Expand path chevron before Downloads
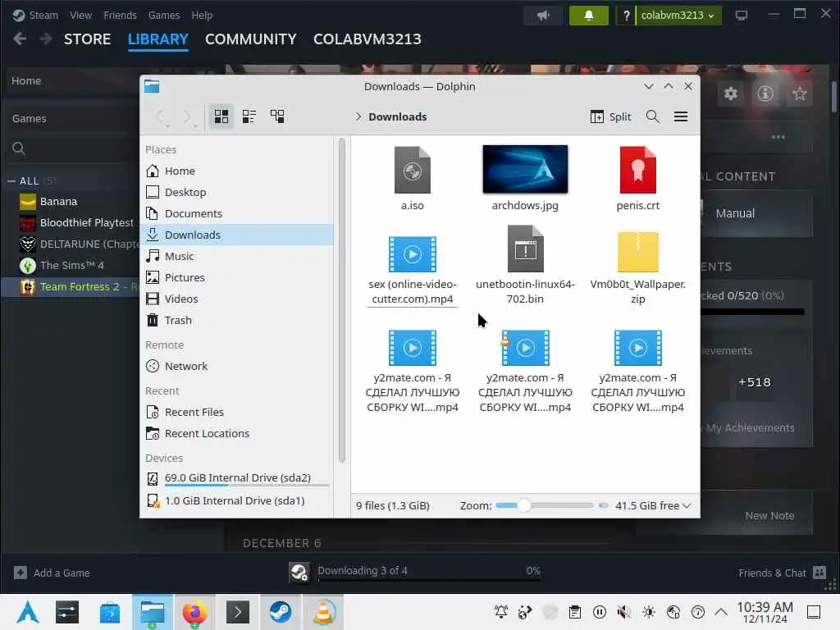 pos(358,116)
